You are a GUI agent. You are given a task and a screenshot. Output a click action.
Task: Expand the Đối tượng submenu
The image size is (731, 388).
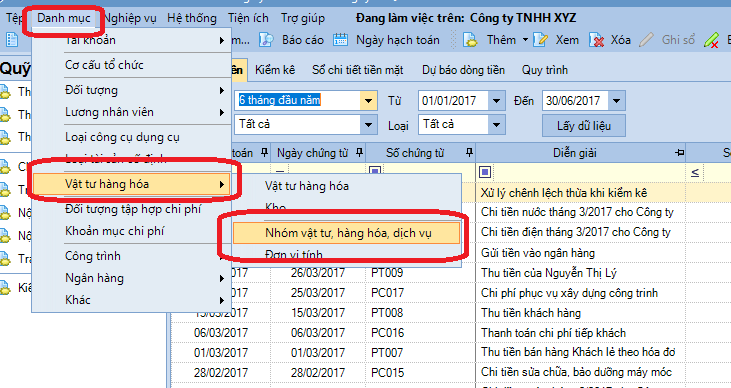pyautogui.click(x=131, y=90)
